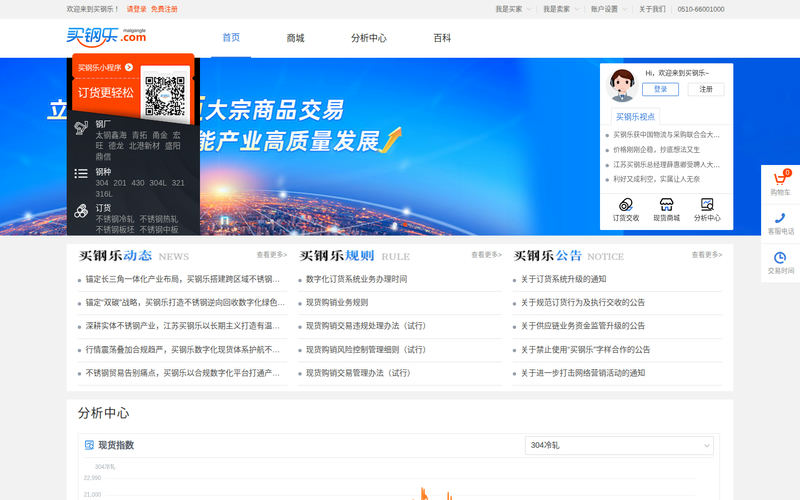The image size is (800, 500).
Task: Select steel grade 316L in 钢种
Action: coord(104,194)
